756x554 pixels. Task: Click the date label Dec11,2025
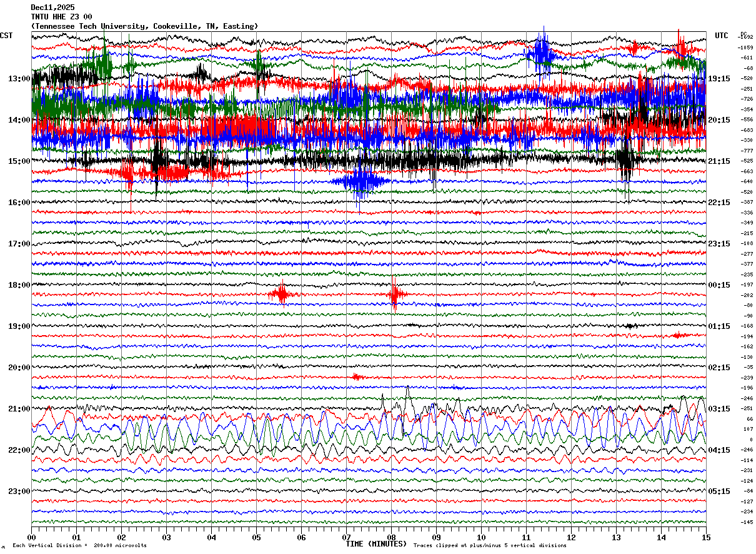pyautogui.click(x=52, y=8)
